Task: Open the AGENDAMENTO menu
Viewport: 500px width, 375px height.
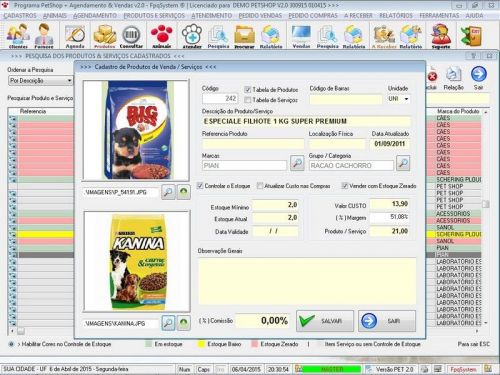Action: 95,16
